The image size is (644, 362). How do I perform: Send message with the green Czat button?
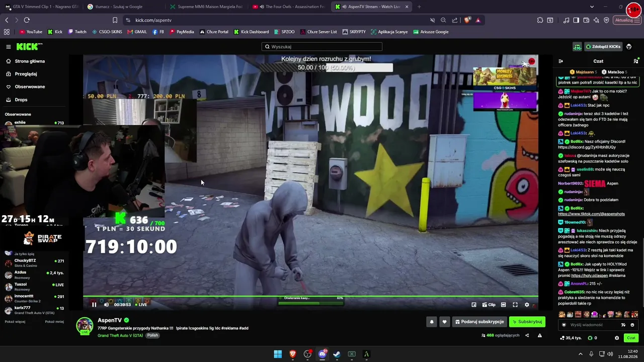(x=631, y=338)
